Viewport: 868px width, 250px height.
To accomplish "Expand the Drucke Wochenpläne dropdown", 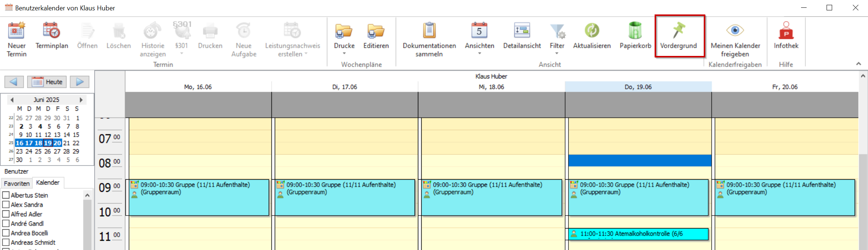I will pos(344,54).
